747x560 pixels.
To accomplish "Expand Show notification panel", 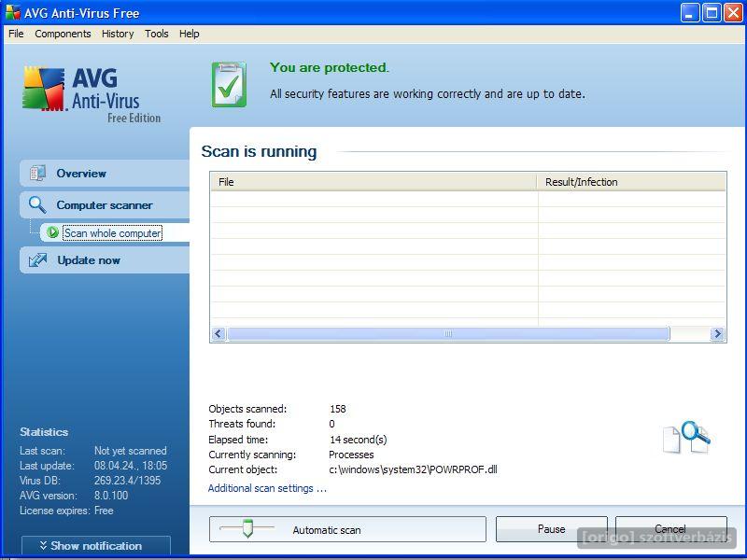I will [96, 546].
